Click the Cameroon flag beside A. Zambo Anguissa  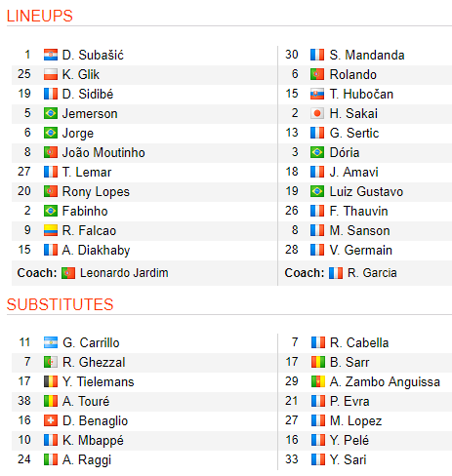point(318,381)
